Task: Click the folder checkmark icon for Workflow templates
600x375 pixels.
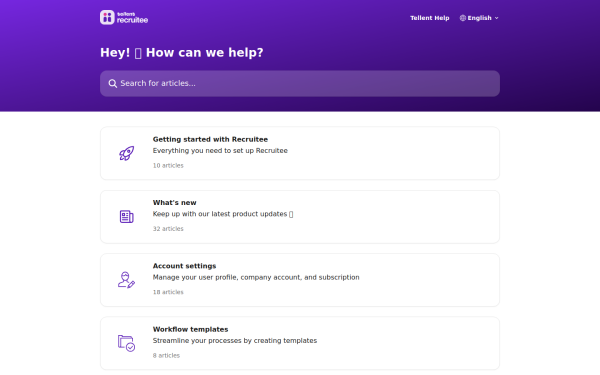Action: pyautogui.click(x=126, y=343)
